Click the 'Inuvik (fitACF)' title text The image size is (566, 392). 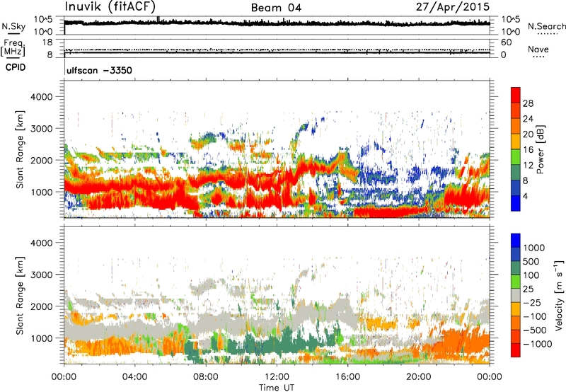[x=110, y=6]
